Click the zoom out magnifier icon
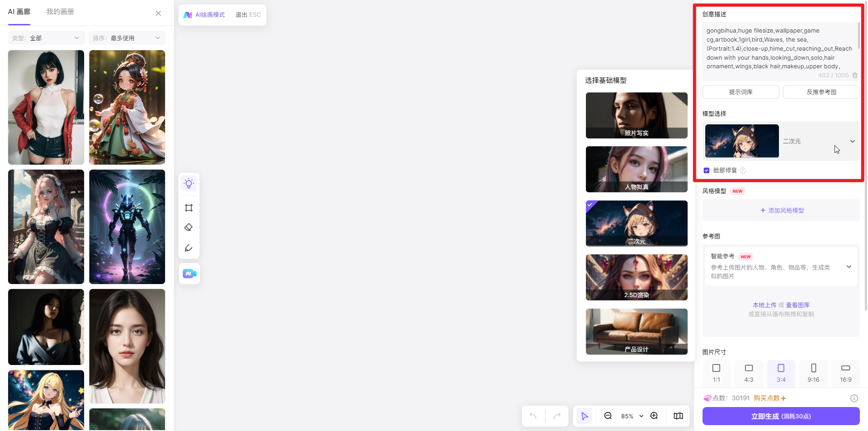The height and width of the screenshot is (431, 868). (608, 416)
